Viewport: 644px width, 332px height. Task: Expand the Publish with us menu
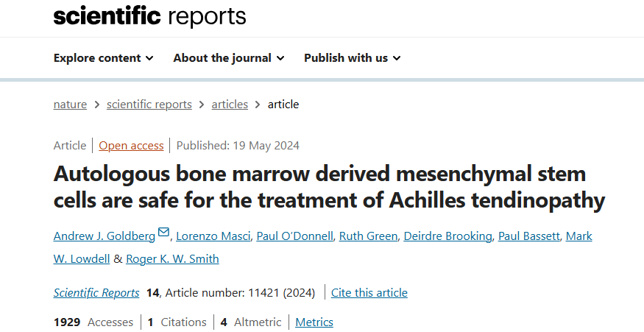[352, 58]
